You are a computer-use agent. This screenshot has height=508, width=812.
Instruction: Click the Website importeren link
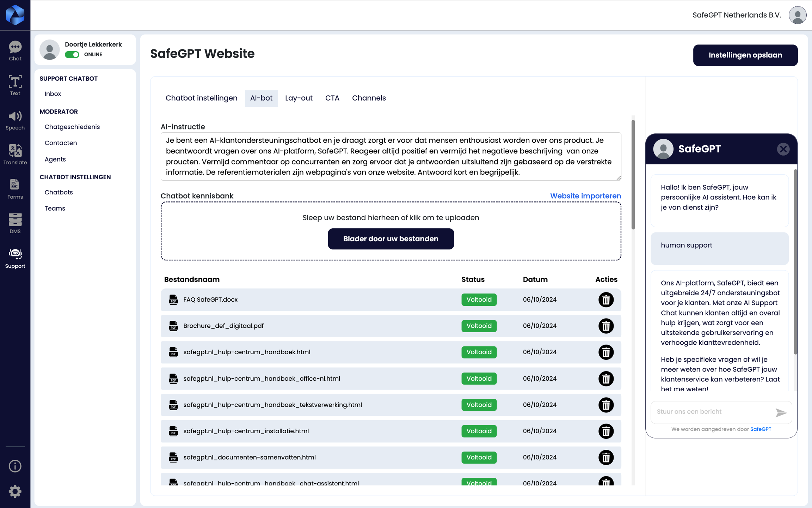point(585,196)
